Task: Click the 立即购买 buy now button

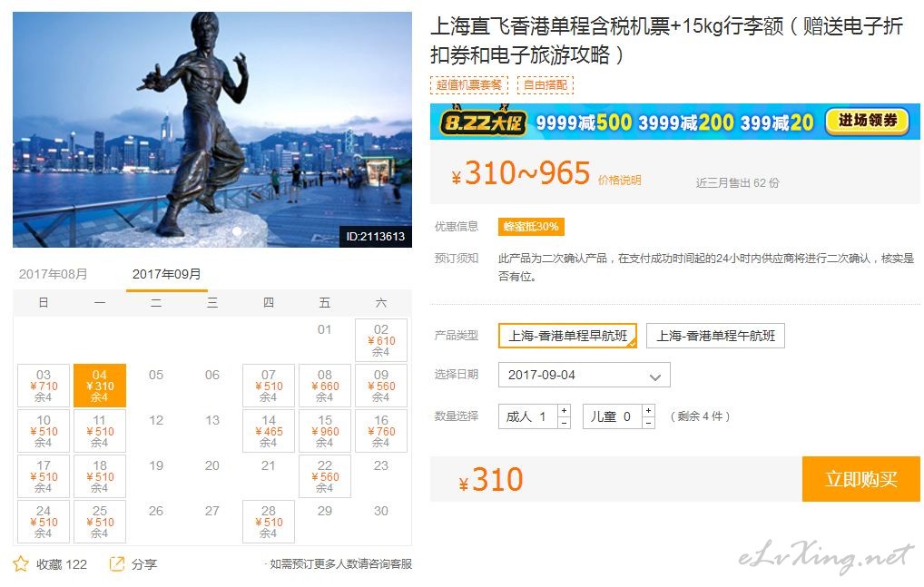Action: coord(861,479)
